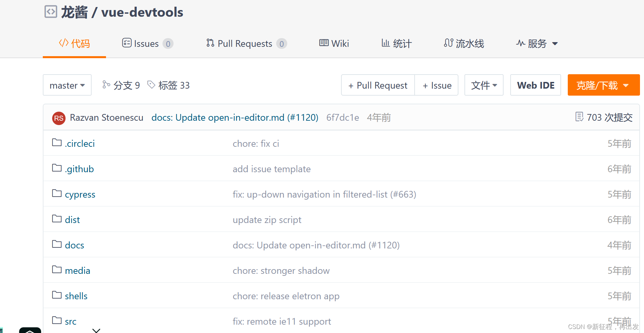Click the folder icon for docs

[57, 244]
